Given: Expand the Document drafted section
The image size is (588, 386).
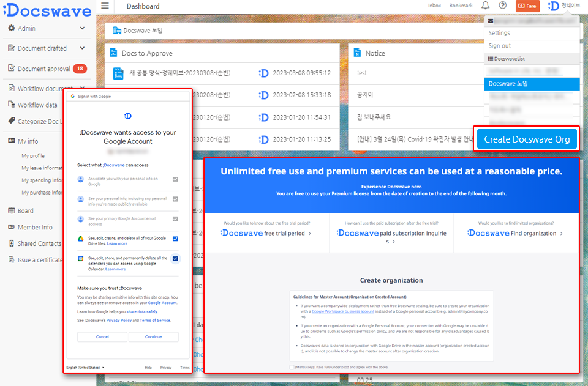Looking at the screenshot, I should [82, 48].
